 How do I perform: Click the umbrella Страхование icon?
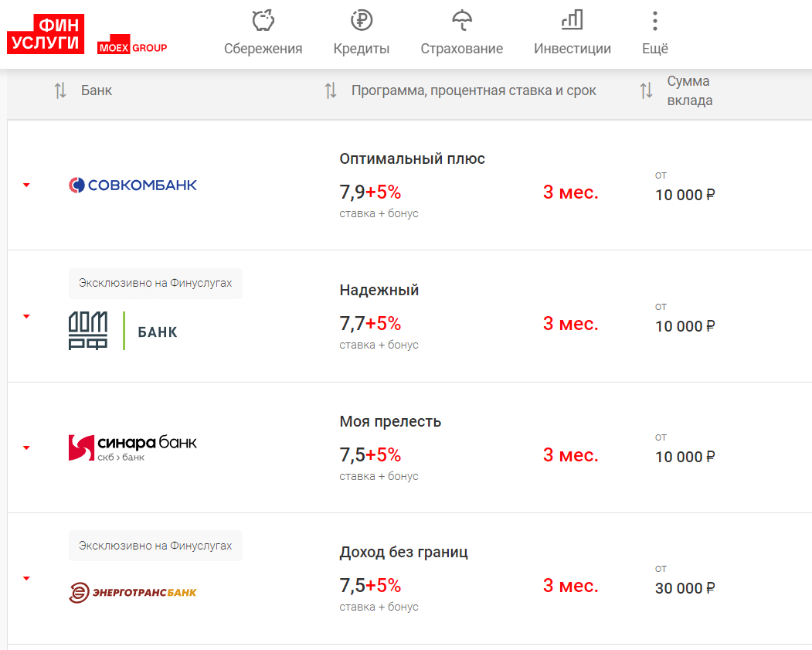coord(462,21)
